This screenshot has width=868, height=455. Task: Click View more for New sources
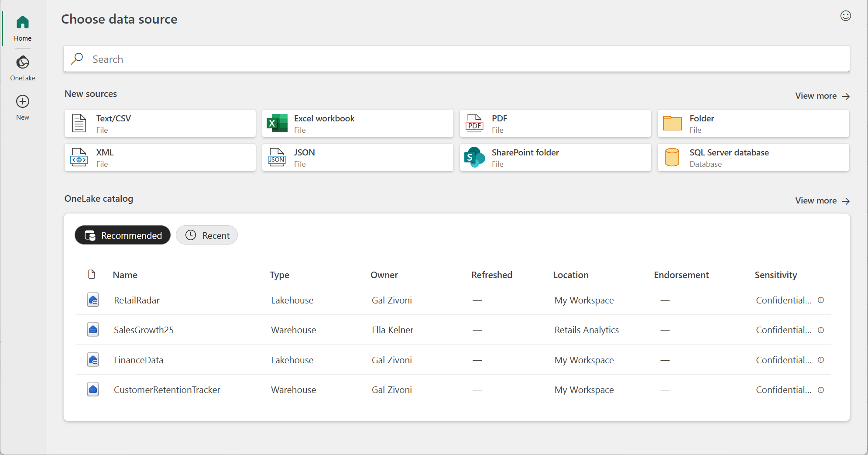pyautogui.click(x=822, y=96)
